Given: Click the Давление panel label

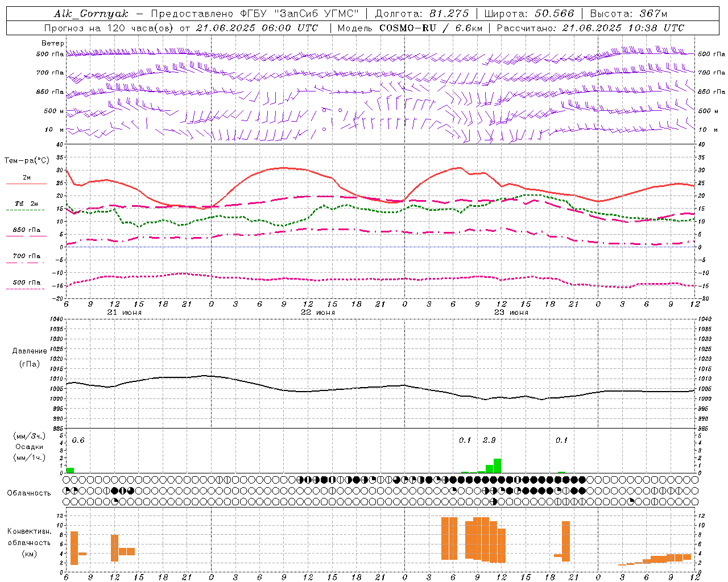Looking at the screenshot, I should [x=30, y=351].
